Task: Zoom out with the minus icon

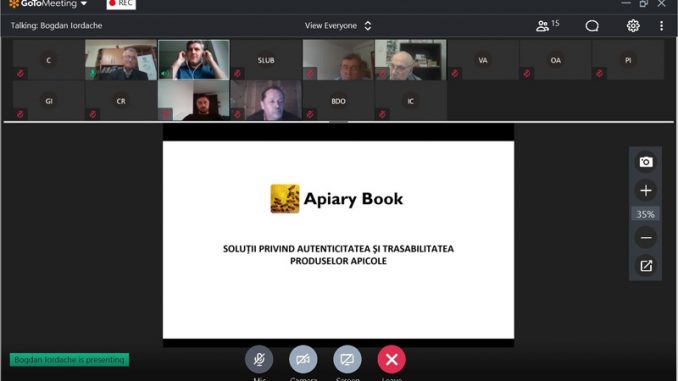Action: pyautogui.click(x=646, y=237)
